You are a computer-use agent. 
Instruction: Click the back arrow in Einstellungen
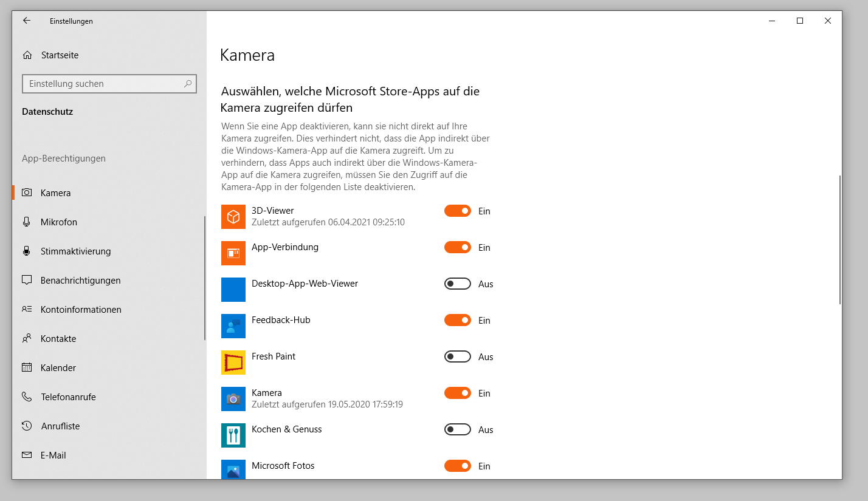pos(26,21)
